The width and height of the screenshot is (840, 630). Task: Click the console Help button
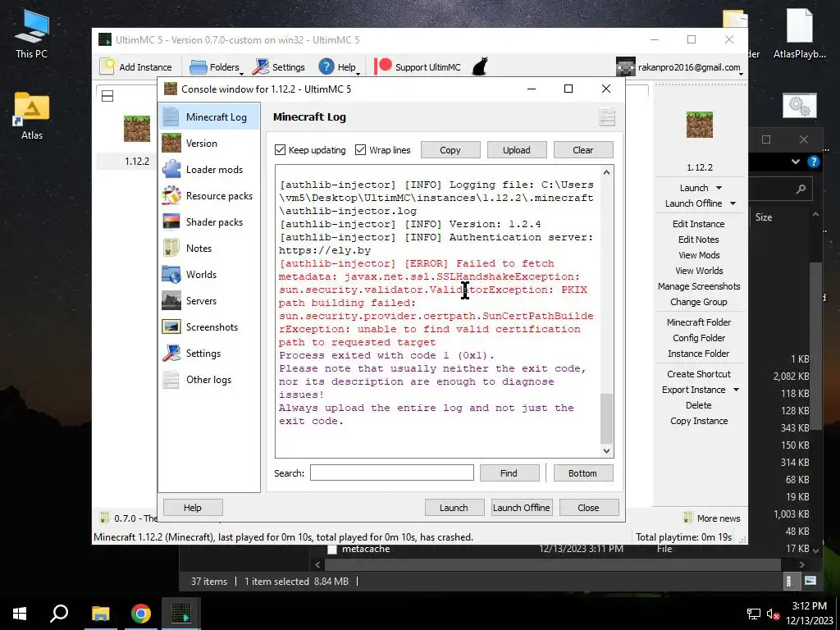193,507
